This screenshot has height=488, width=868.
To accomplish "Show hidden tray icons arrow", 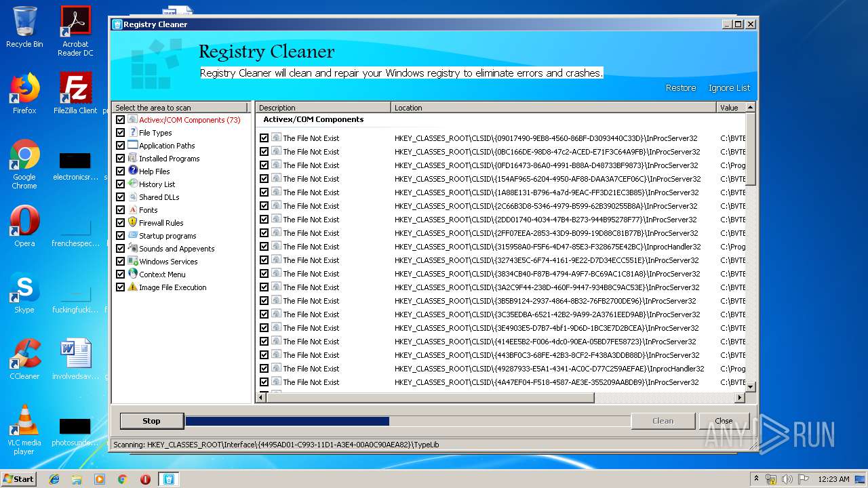I will (756, 479).
